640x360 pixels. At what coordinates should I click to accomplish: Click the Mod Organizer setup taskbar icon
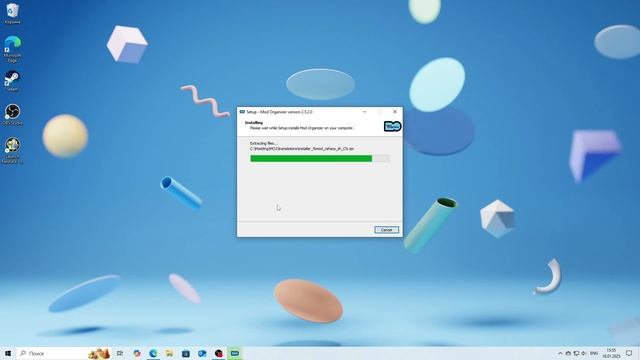pyautogui.click(x=235, y=353)
